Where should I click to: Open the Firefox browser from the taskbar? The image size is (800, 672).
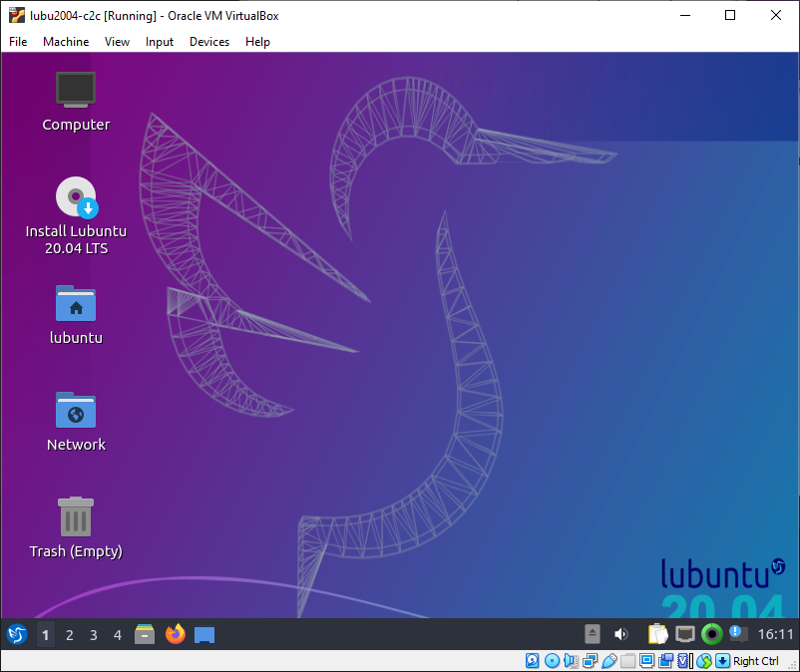(175, 634)
